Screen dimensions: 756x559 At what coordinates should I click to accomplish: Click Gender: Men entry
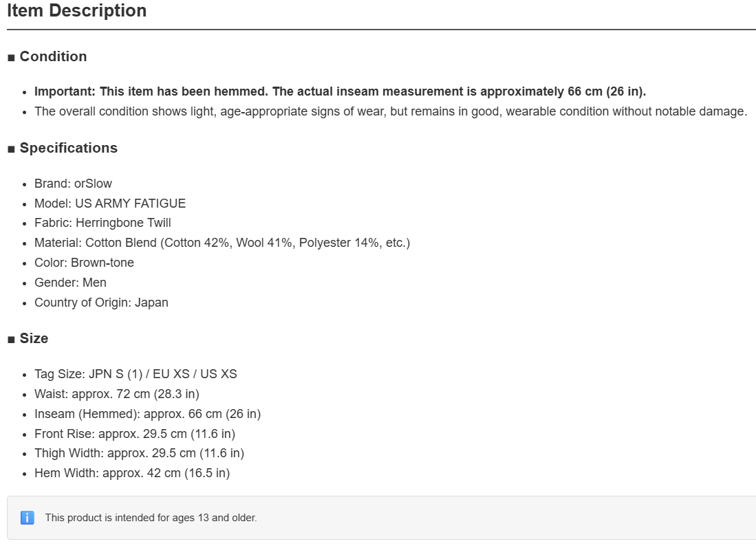[x=70, y=283]
